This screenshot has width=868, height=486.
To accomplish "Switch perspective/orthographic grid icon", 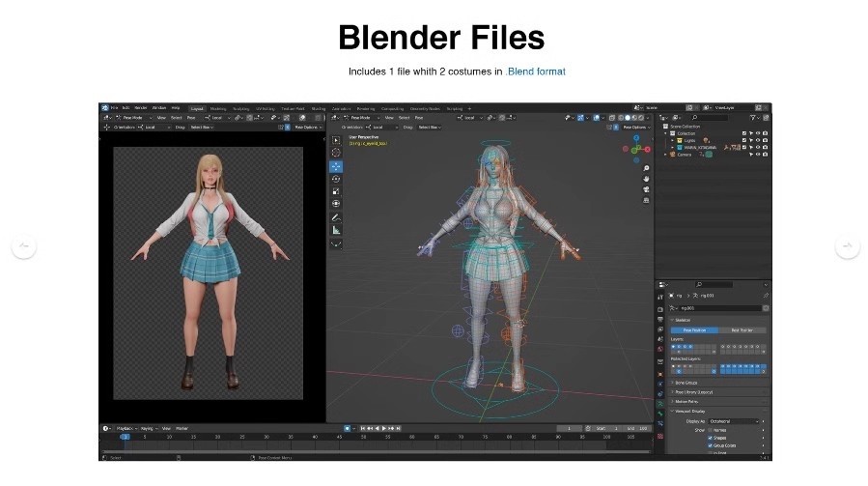I will (646, 200).
